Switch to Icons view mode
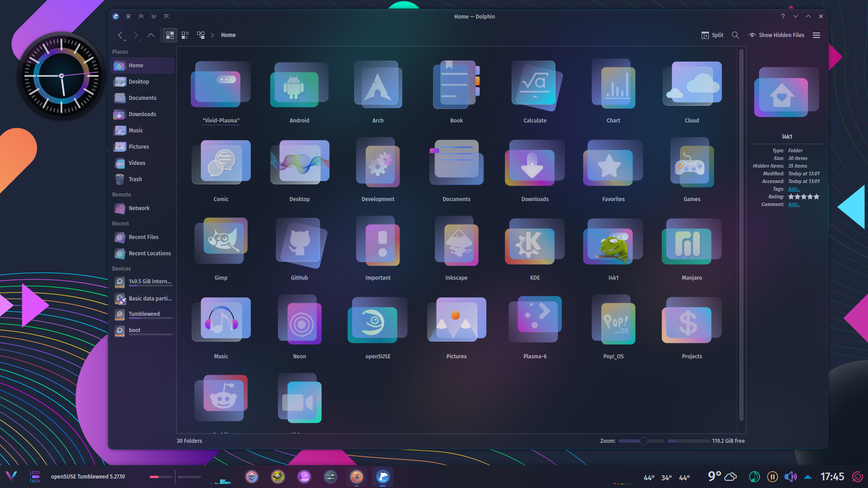Screen dimensions: 868x488 tap(170, 35)
